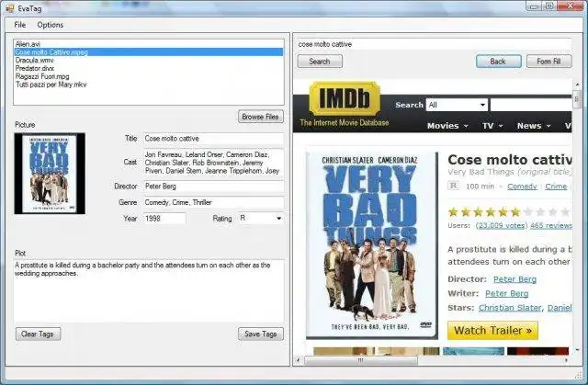Click the horizontal scrollbar right arrow
Viewport: 588px width, 385px height.
point(566,360)
